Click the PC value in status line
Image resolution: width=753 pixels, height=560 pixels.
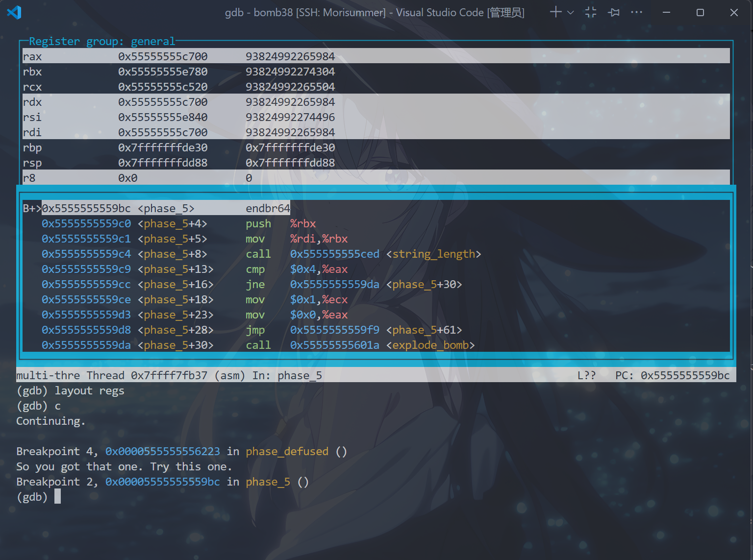[x=685, y=375]
